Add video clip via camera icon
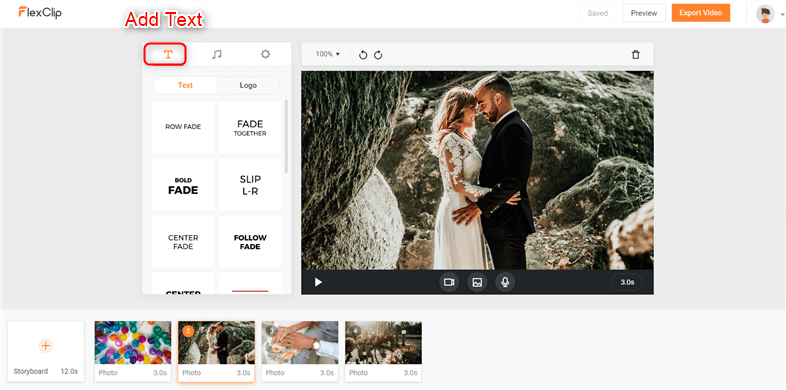Screen dimensions: 786x390 449,282
